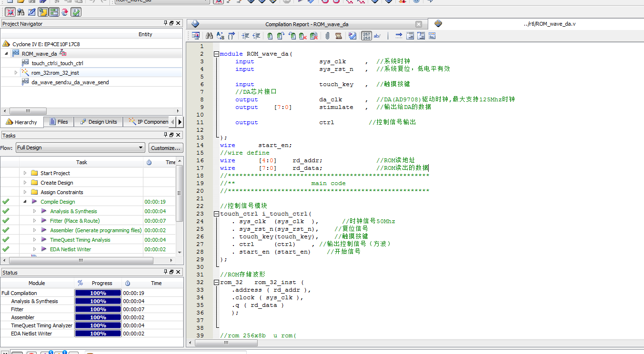Click Find binoculars in editor toolbar
Image resolution: width=644 pixels, height=354 pixels.
[209, 36]
